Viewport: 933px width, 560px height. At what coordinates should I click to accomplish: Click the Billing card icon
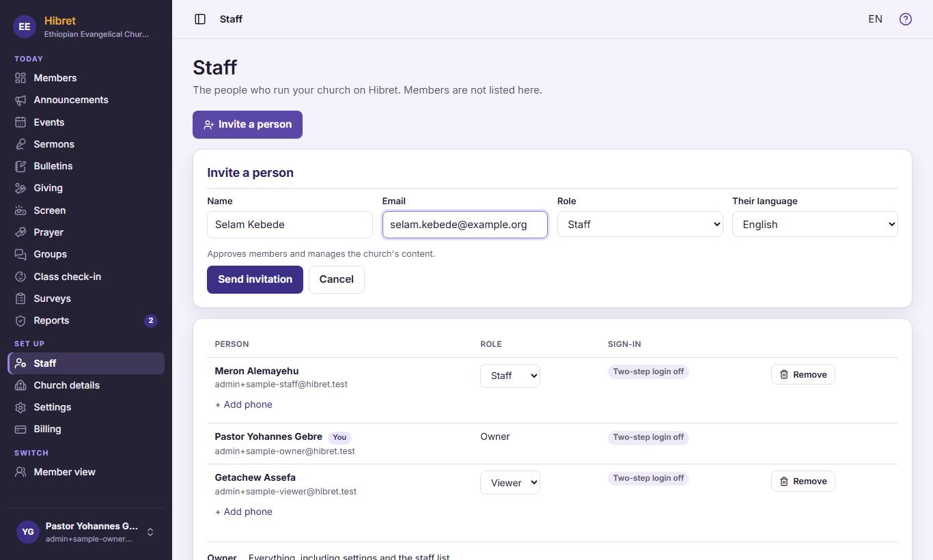(x=20, y=429)
